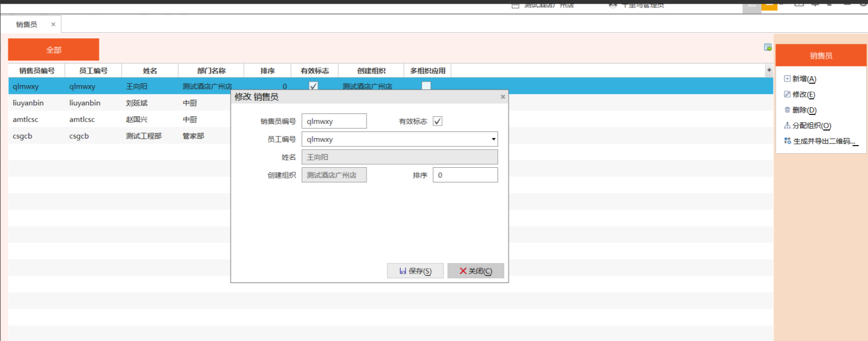
Task: Close the 销售员 tab
Action: [53, 24]
